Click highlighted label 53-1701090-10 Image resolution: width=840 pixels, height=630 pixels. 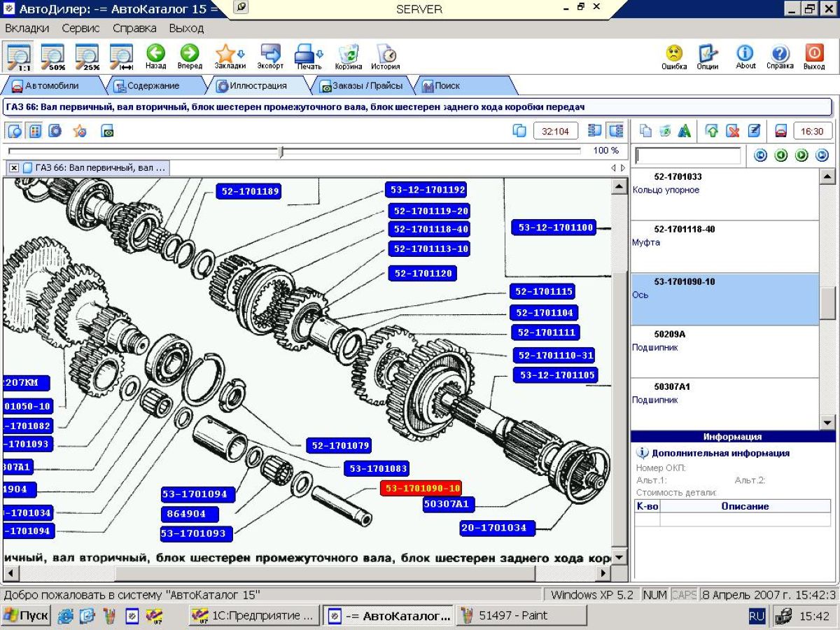[x=421, y=488]
